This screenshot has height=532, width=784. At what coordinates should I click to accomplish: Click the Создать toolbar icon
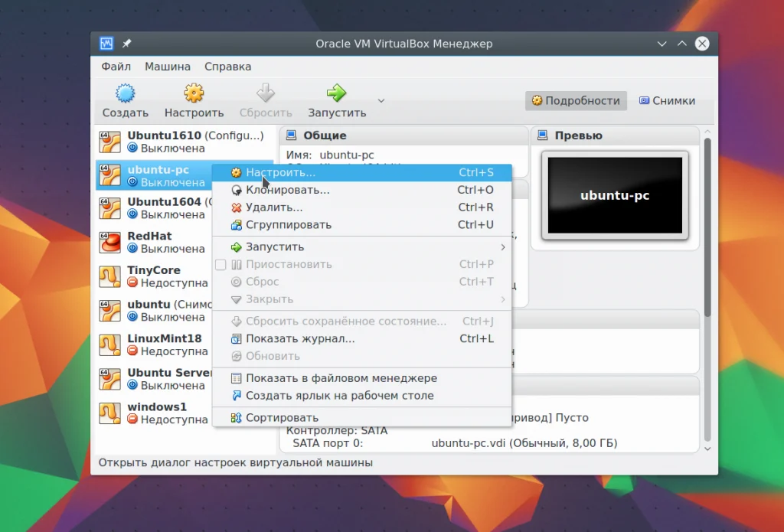[x=125, y=93]
